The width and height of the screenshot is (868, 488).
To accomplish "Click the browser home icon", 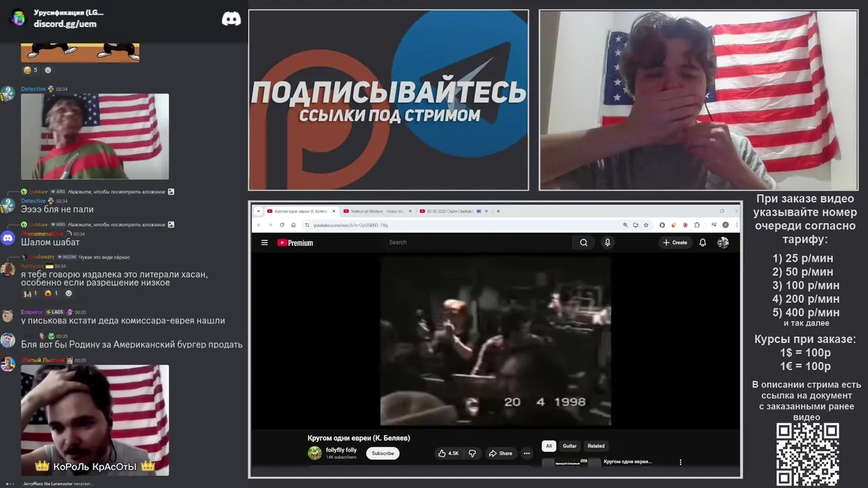I will 294,225.
